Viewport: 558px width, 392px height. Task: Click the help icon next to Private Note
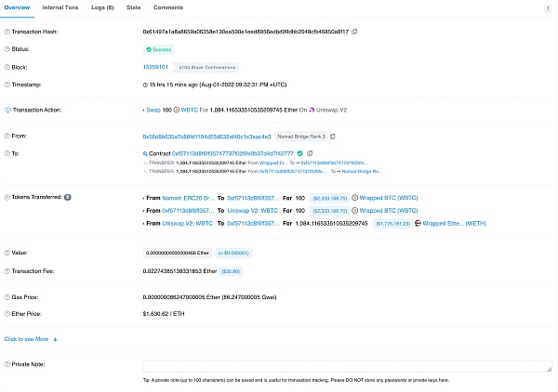(x=7, y=365)
